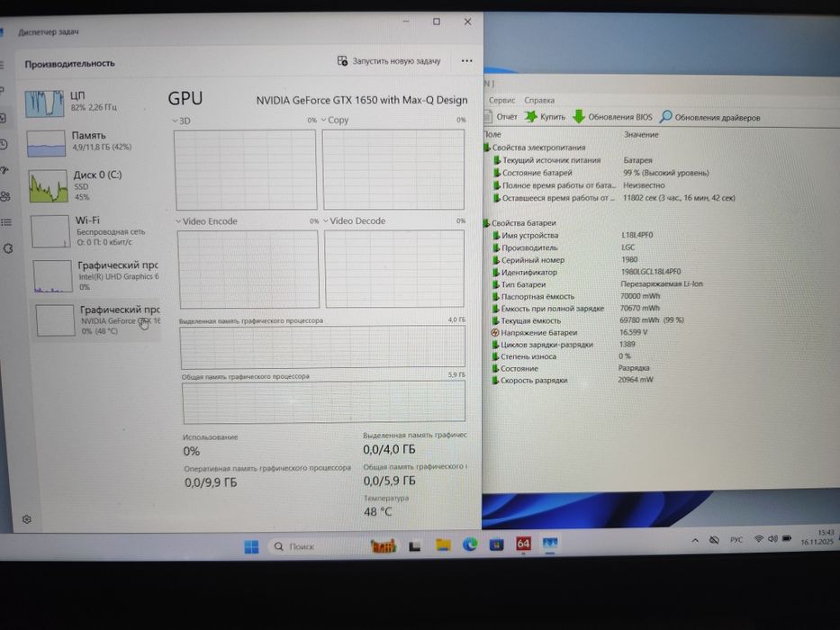Show hidden system tray icons
The image size is (840, 630).
pyautogui.click(x=695, y=541)
